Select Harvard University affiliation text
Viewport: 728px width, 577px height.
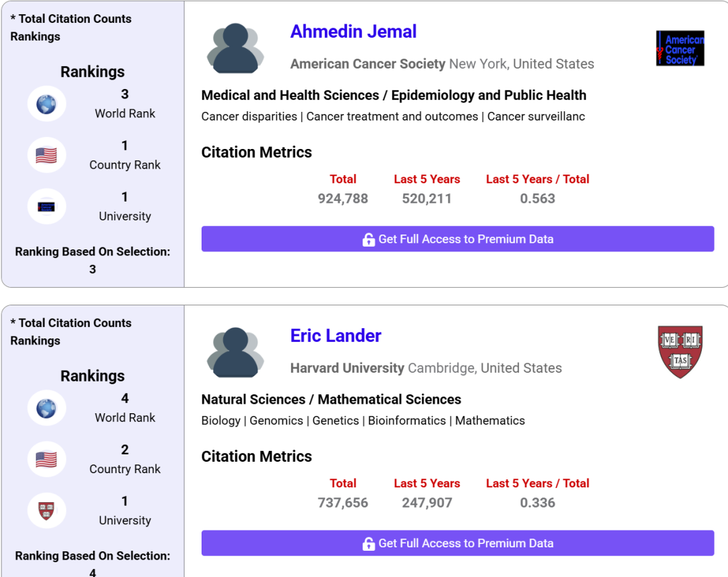[347, 368]
